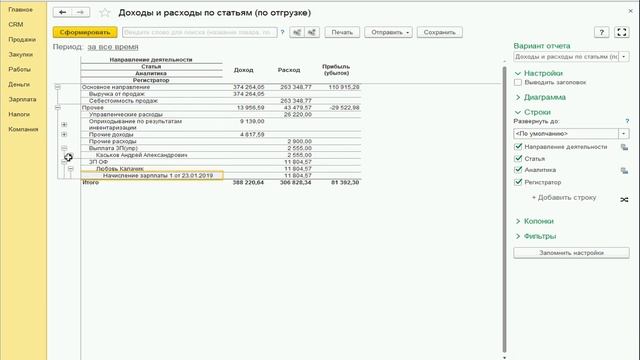Expand the Прочие доходы row

[x=64, y=134]
